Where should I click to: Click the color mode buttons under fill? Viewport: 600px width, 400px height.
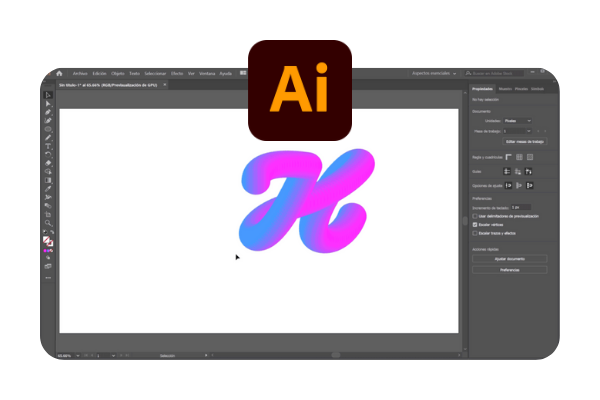[48, 251]
